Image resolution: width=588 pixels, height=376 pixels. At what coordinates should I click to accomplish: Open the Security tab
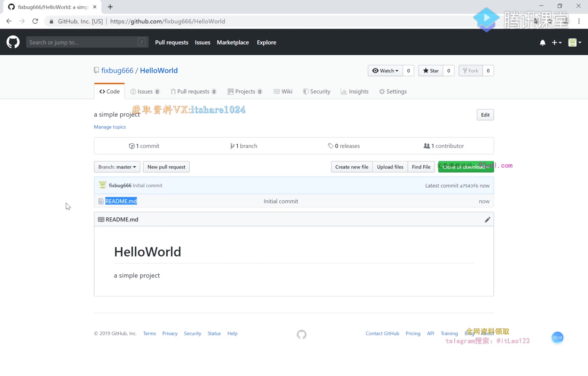317,92
